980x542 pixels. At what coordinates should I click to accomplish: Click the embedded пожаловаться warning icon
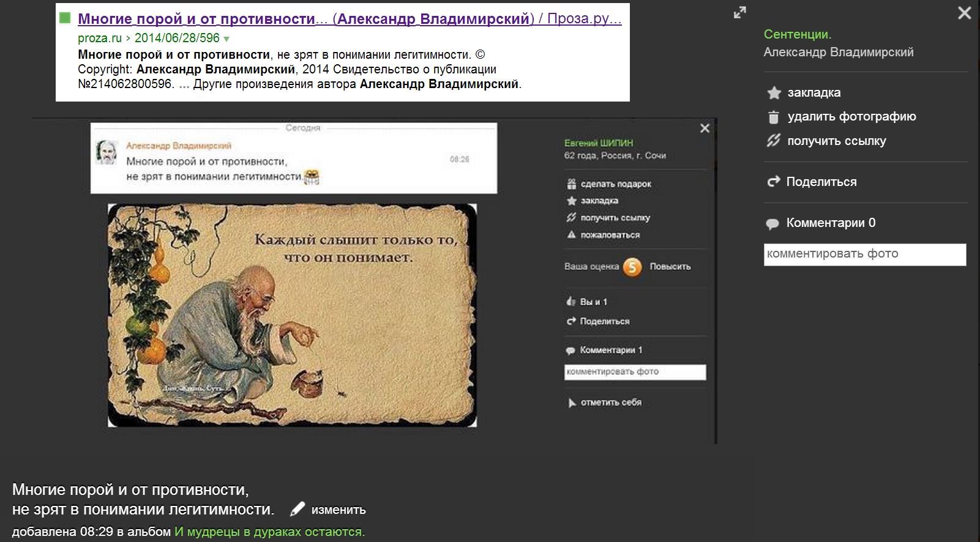click(571, 235)
